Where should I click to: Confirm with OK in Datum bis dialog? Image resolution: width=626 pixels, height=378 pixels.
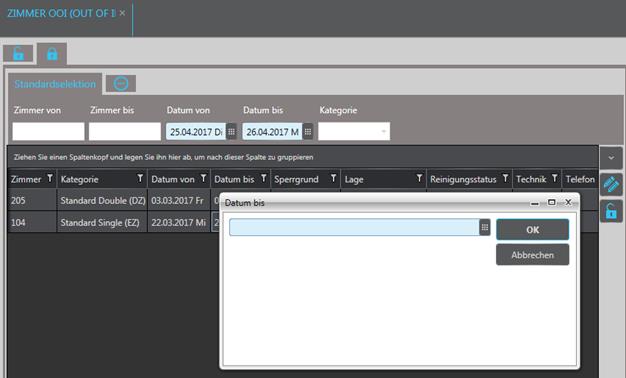(x=533, y=230)
